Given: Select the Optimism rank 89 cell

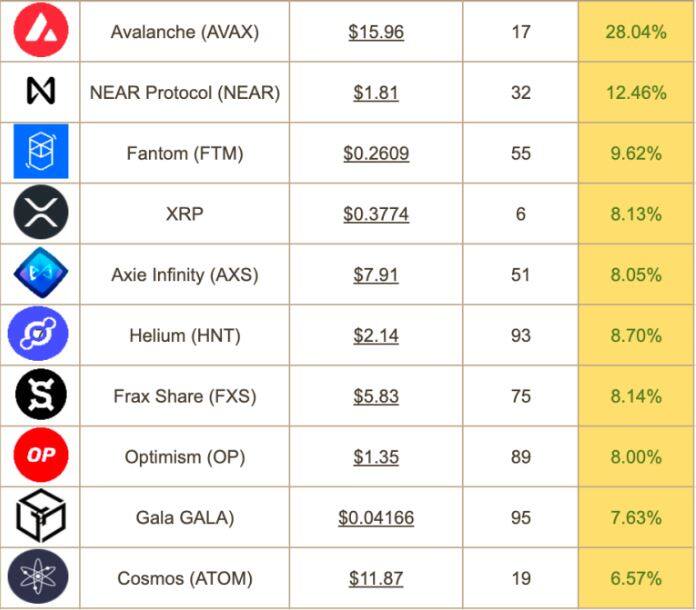Looking at the screenshot, I should (520, 456).
